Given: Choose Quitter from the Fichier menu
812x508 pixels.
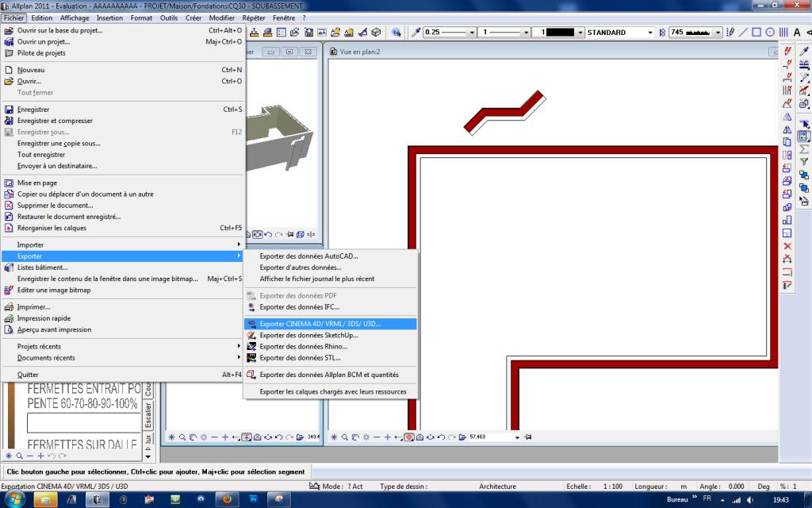Looking at the screenshot, I should tap(122, 375).
